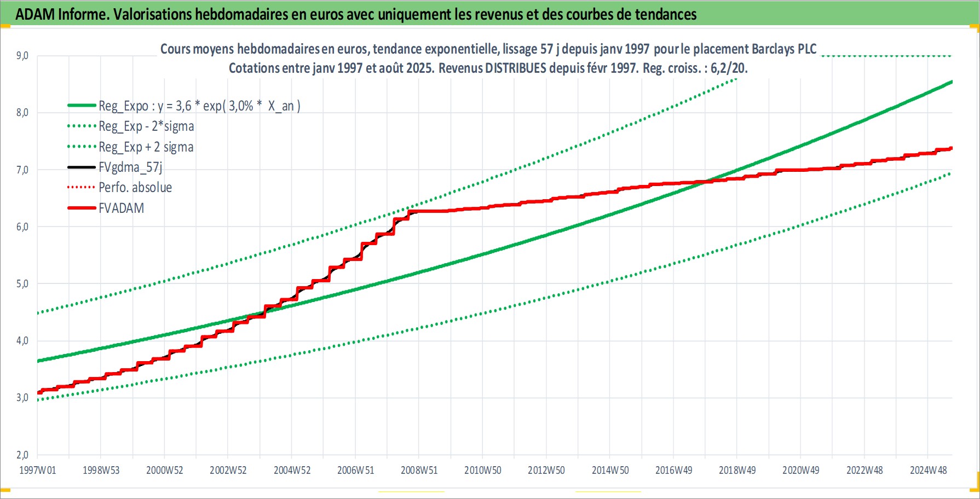Click the x-axis label '2006W51'

tap(355, 471)
